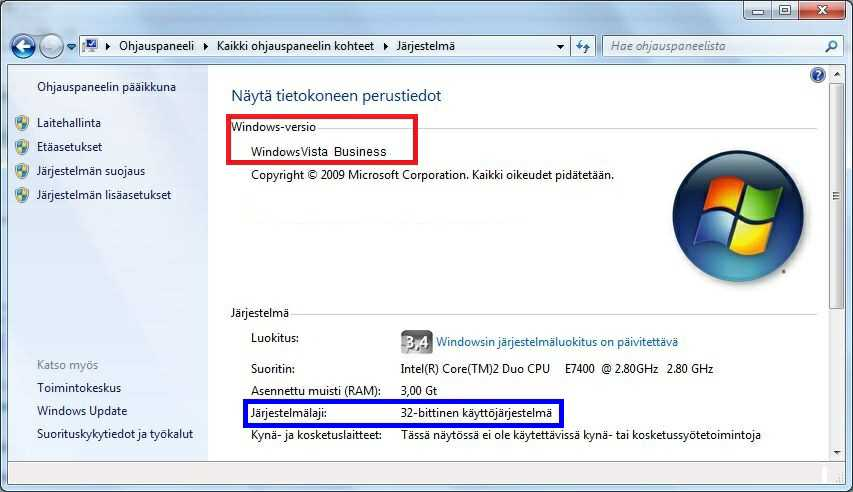Viewport: 853px width, 492px height.
Task: Click the Intel Core2 Duo E7400 processor value
Action: pos(557,369)
